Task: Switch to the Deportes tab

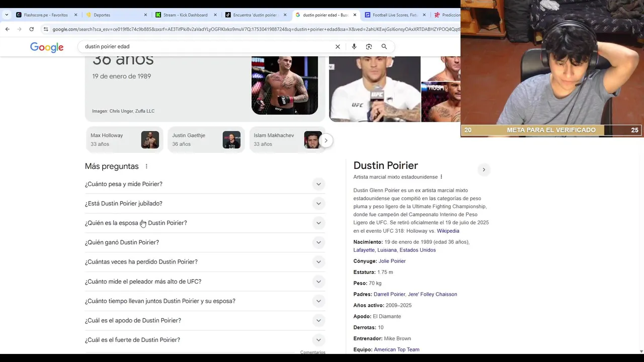Action: (116, 15)
